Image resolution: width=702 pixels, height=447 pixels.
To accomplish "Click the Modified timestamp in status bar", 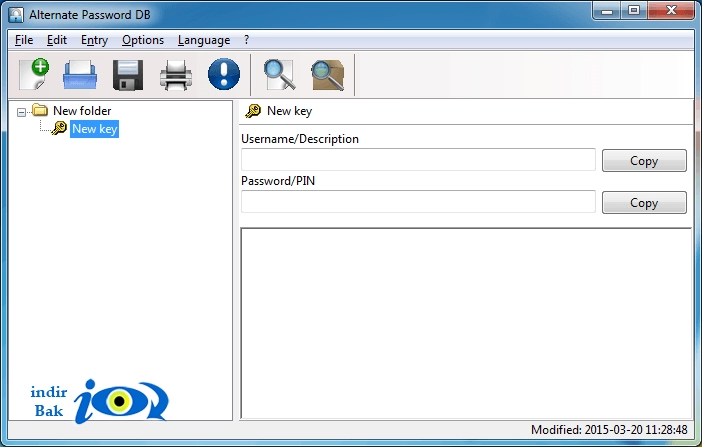I will click(x=609, y=430).
